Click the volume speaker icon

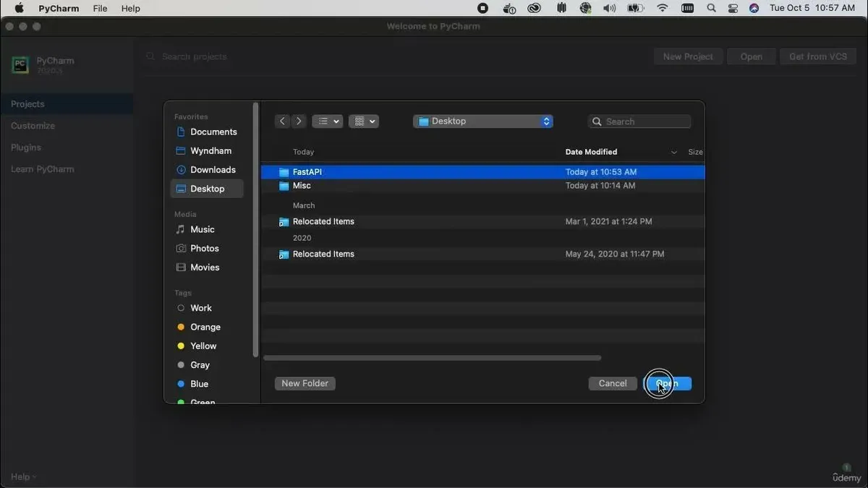point(610,8)
